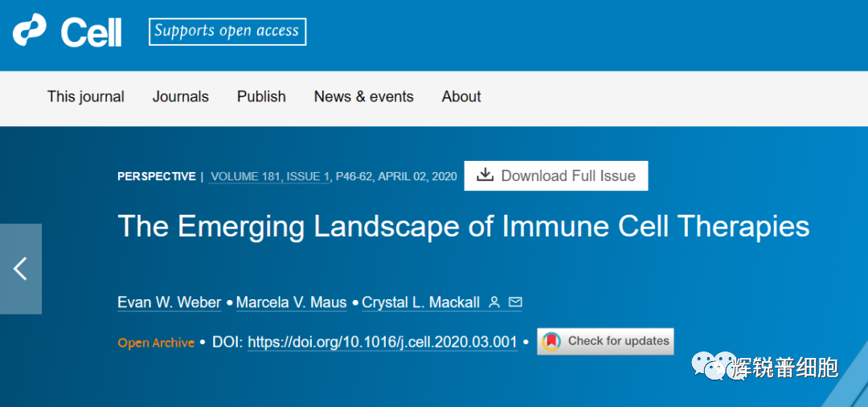
Task: Click the PERSPECTIVE article type label
Action: [x=157, y=177]
